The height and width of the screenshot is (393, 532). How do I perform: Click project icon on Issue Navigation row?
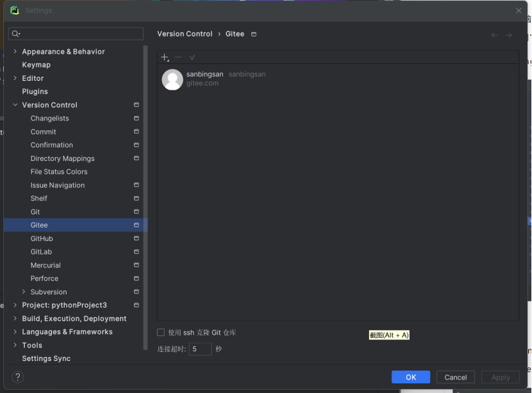(137, 185)
